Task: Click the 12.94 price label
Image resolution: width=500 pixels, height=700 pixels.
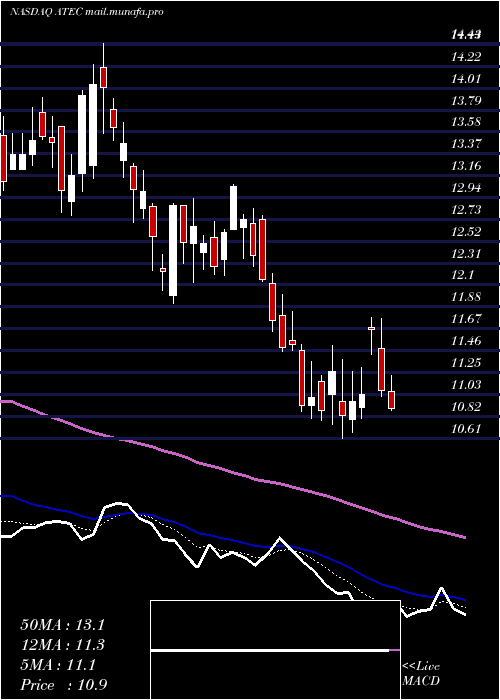Action: [466, 188]
